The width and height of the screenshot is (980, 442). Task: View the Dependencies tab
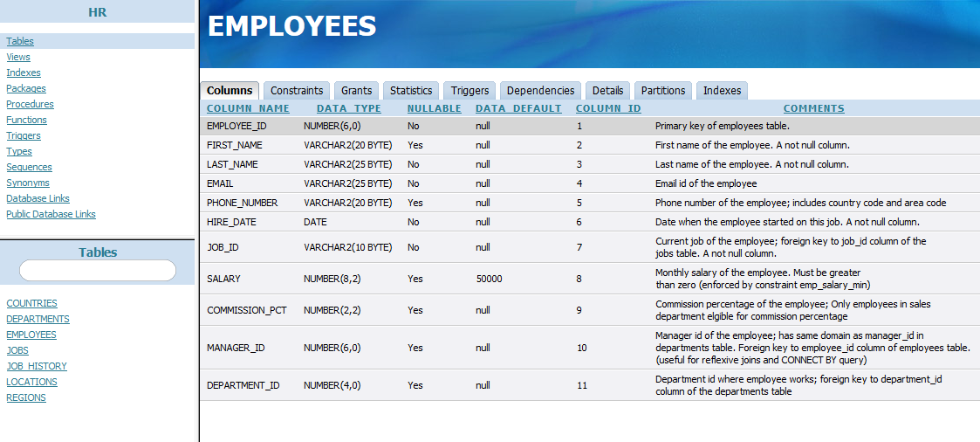click(x=540, y=91)
